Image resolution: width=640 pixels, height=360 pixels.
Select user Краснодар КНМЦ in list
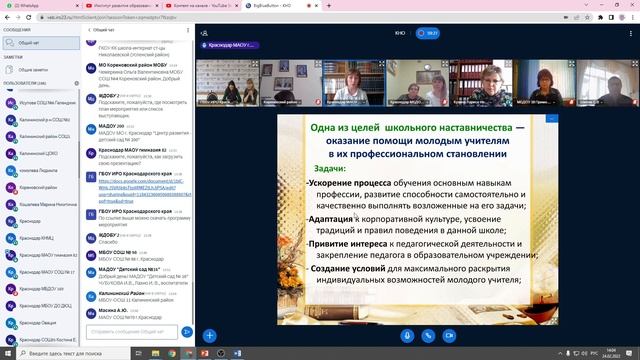coord(41,238)
